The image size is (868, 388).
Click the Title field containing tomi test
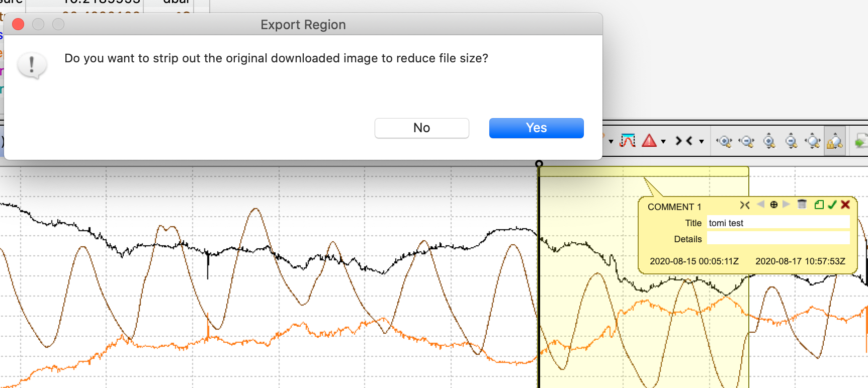(778, 223)
